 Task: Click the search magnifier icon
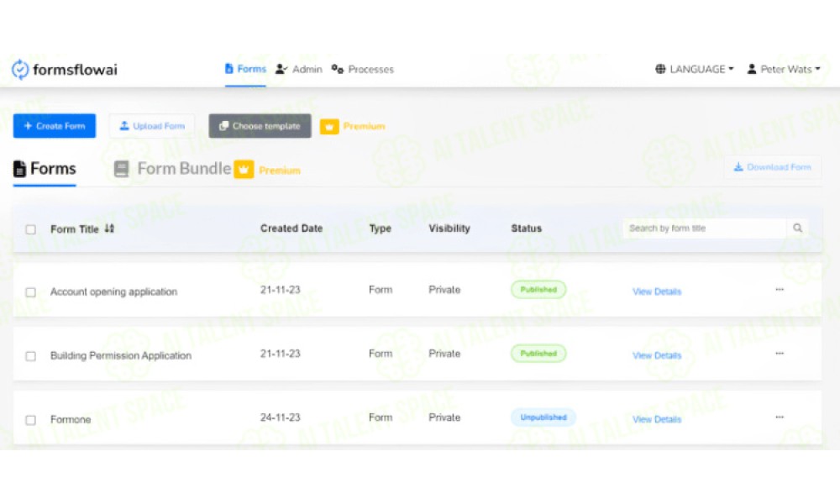pyautogui.click(x=797, y=228)
